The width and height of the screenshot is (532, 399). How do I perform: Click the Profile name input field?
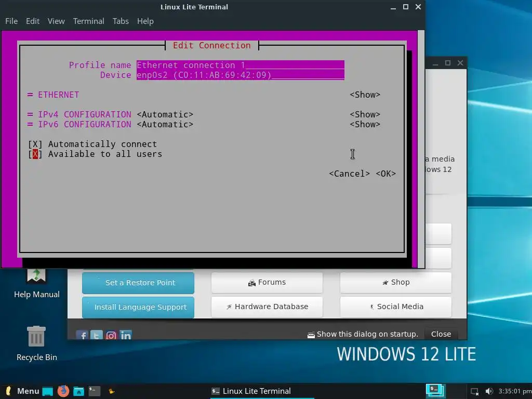pyautogui.click(x=240, y=65)
